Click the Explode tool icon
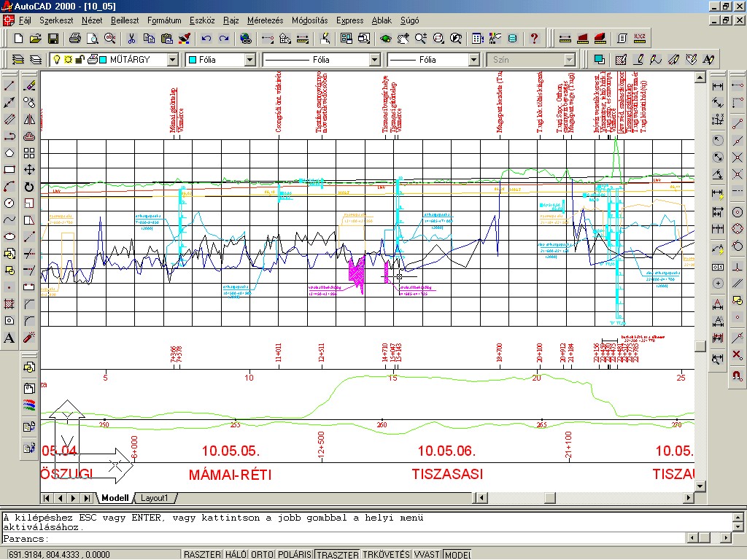The width and height of the screenshot is (747, 560). (29, 338)
